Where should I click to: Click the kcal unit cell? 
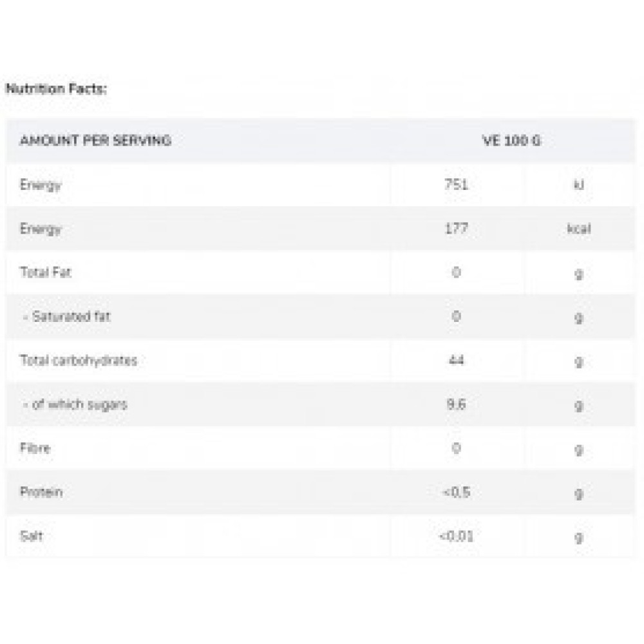click(x=578, y=229)
